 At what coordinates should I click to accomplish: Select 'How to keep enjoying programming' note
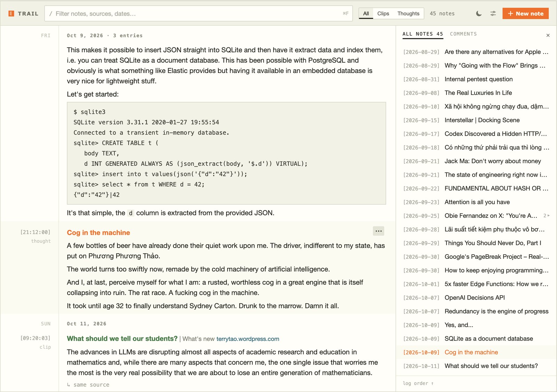[x=476, y=270]
